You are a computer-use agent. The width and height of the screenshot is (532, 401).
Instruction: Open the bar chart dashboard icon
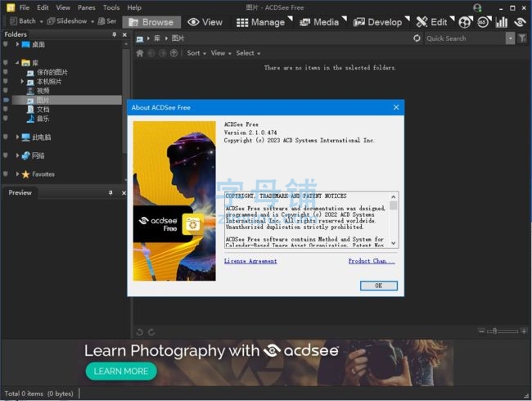[502, 22]
